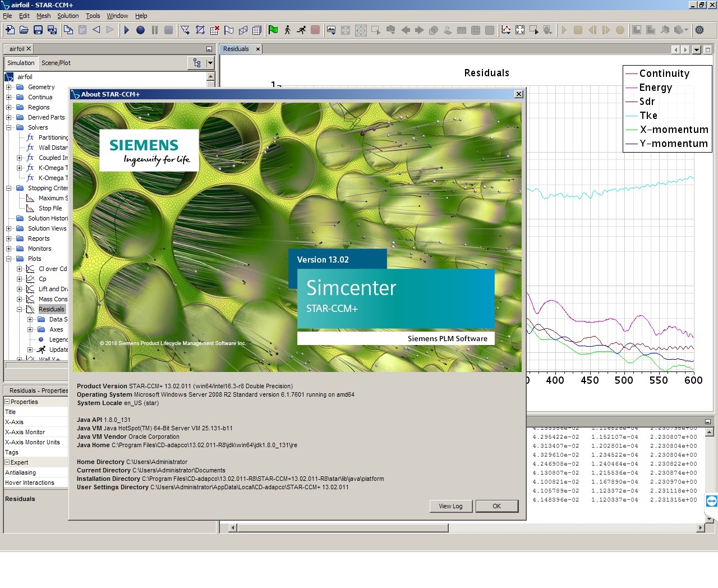Open the Mesh menu
Image resolution: width=718 pixels, height=588 pixels.
click(43, 16)
